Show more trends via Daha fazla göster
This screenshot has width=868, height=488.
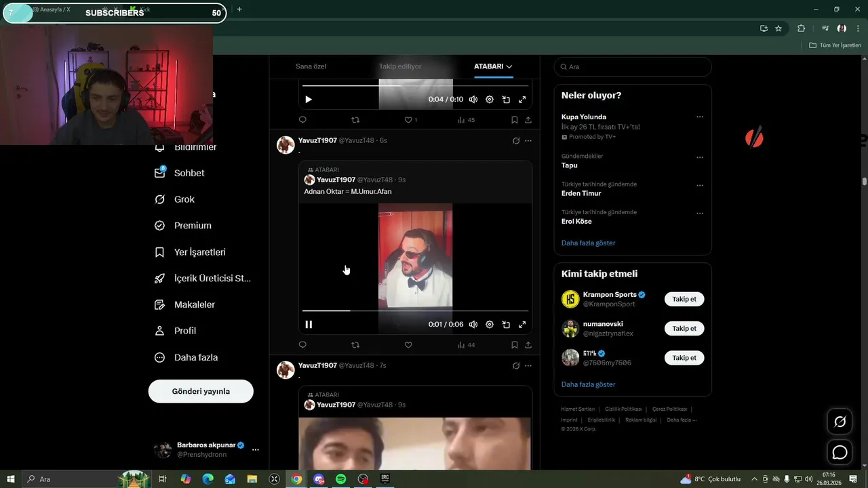point(589,243)
